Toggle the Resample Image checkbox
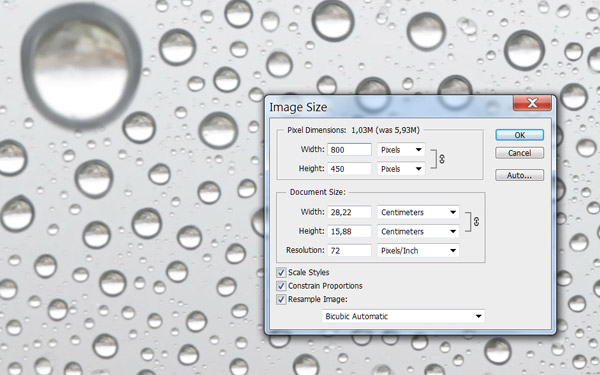The image size is (600, 375). (x=281, y=299)
